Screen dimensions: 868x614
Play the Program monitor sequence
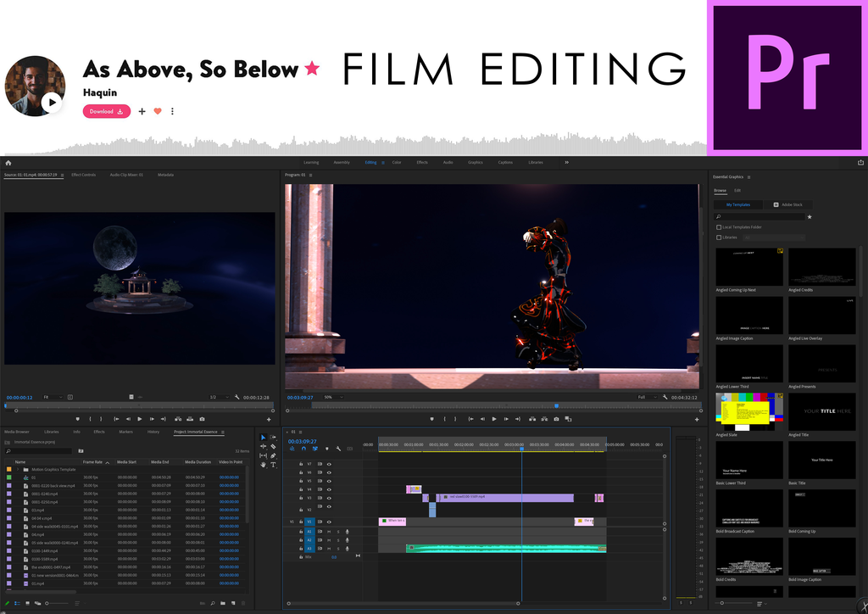click(x=494, y=419)
